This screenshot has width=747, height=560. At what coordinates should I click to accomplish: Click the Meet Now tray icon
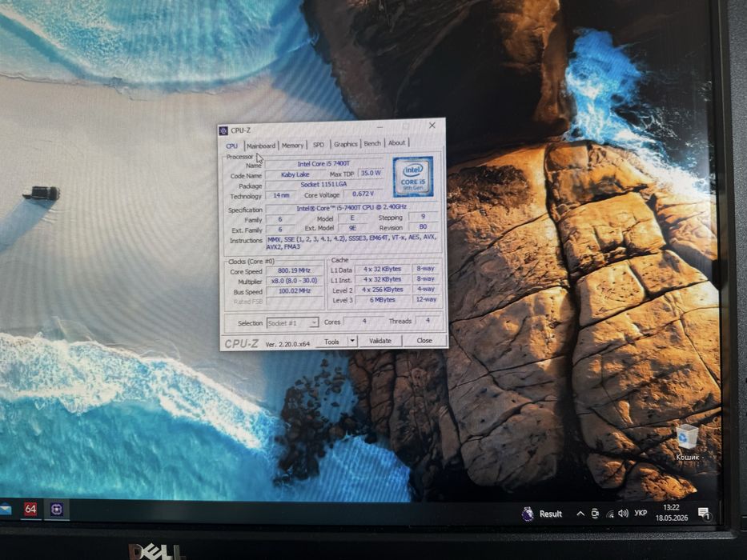595,514
